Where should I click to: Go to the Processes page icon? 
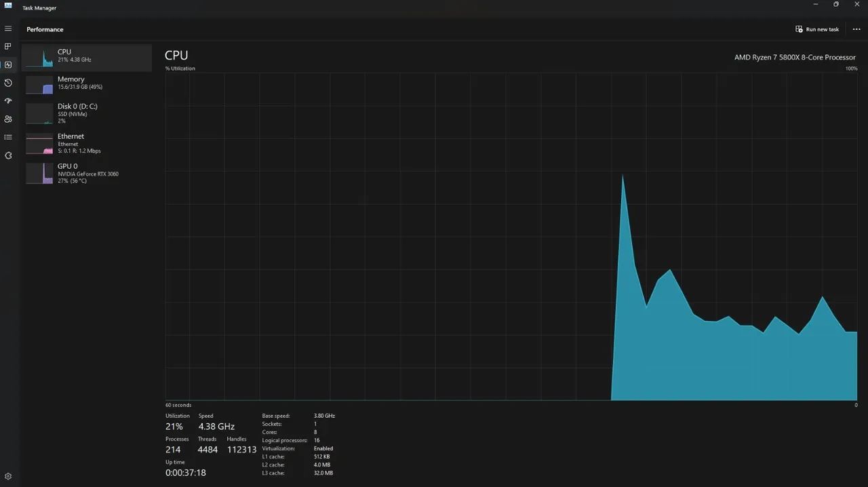click(8, 47)
